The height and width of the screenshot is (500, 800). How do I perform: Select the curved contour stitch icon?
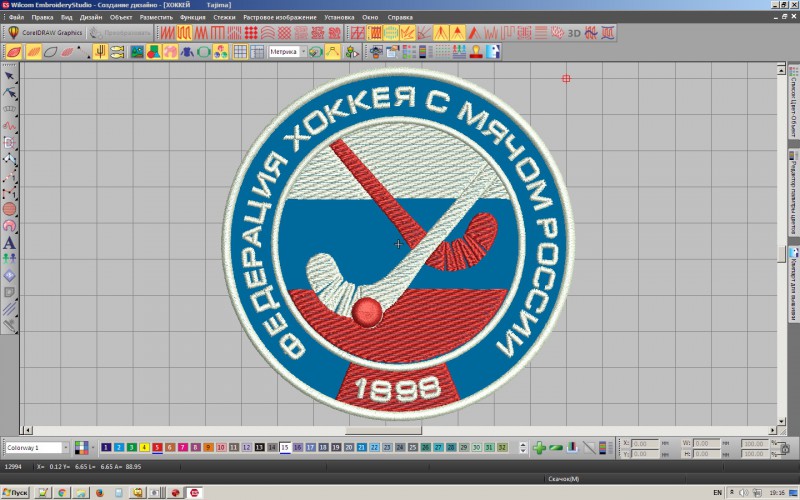[267, 33]
